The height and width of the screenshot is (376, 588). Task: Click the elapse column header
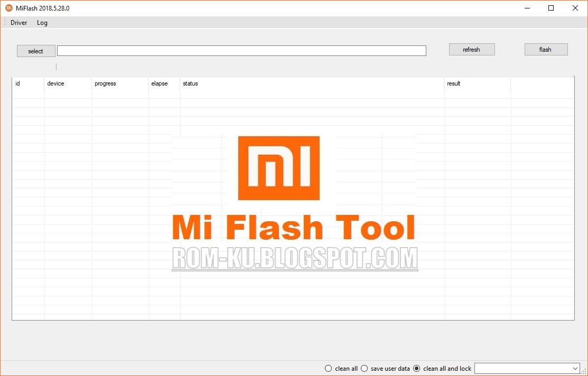tap(164, 83)
